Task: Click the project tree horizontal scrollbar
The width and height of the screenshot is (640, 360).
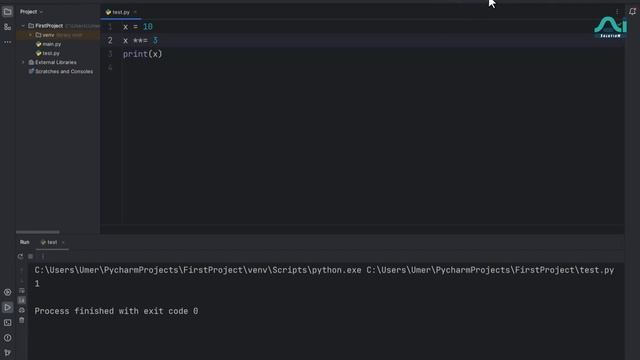Action: click(x=38, y=232)
